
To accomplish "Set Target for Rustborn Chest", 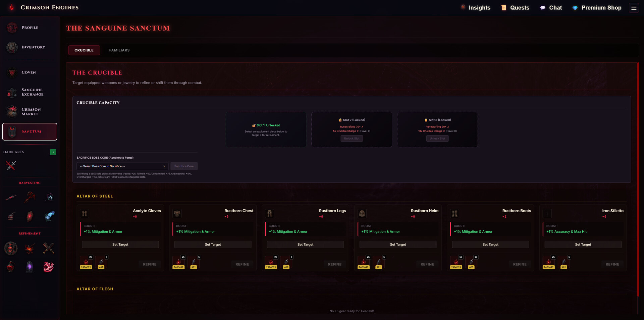I will [213, 245].
